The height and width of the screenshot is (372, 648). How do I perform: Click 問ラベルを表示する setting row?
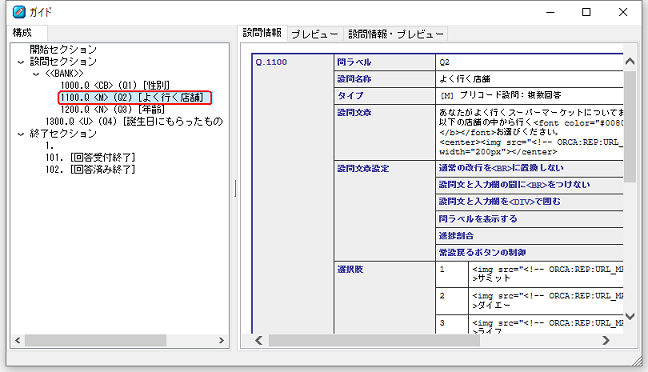pyautogui.click(x=529, y=219)
